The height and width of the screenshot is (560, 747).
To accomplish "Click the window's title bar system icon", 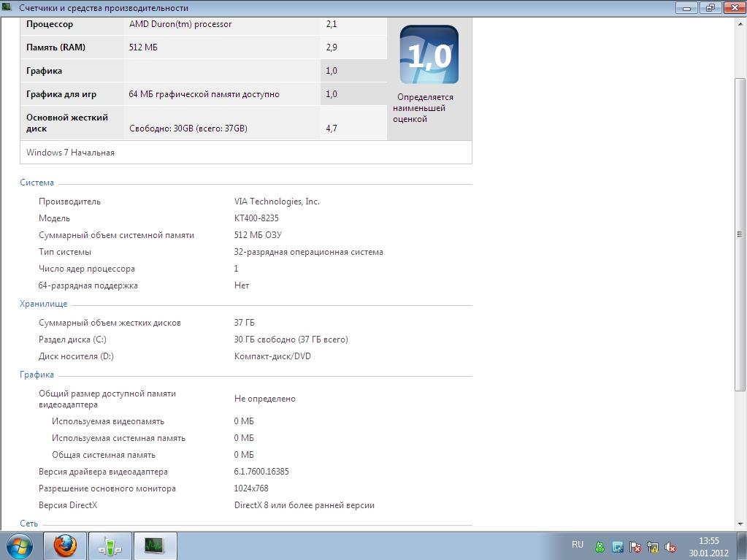I will pyautogui.click(x=7, y=7).
